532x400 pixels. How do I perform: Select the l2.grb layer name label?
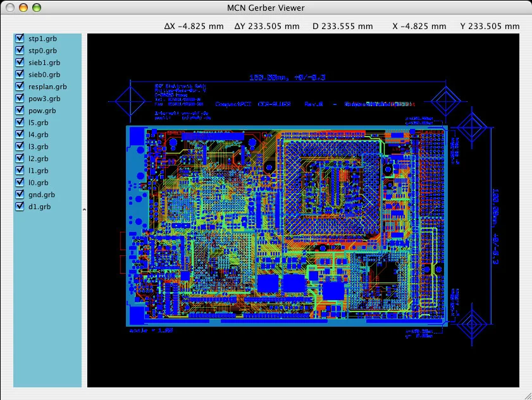[x=38, y=158]
